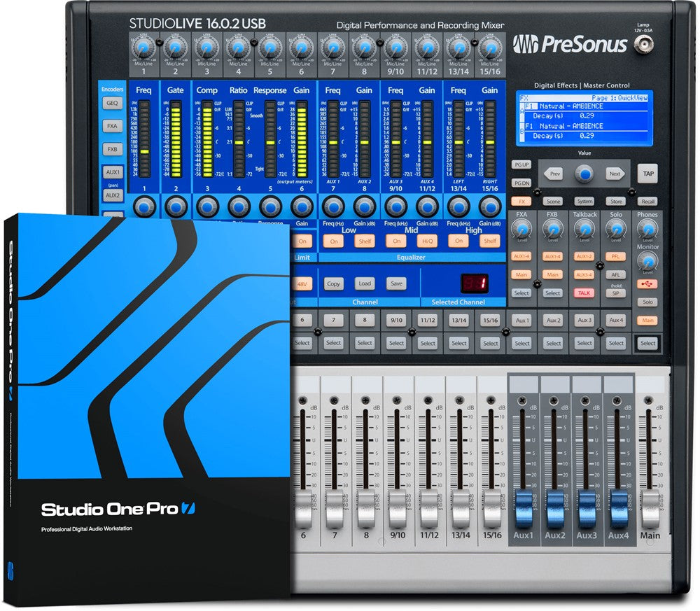Click the Next arrow button
The width and height of the screenshot is (700, 611).
pos(615,174)
